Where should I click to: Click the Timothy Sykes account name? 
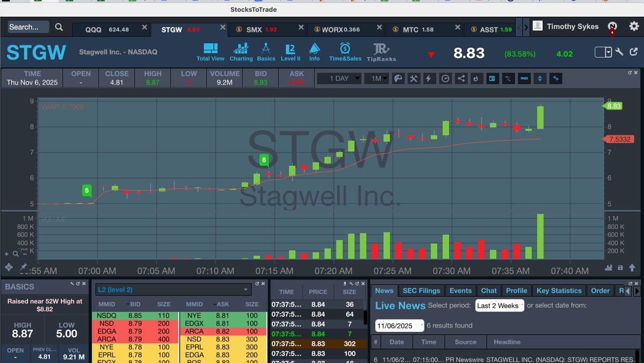pyautogui.click(x=573, y=26)
